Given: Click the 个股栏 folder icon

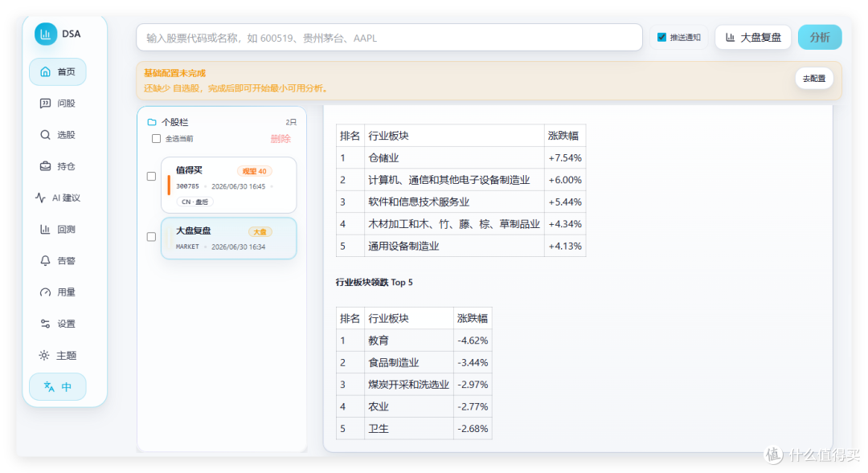Looking at the screenshot, I should [x=152, y=122].
